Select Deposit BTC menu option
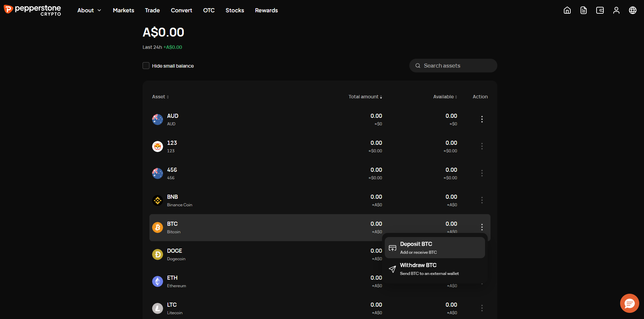This screenshot has width=644, height=319. coord(435,248)
